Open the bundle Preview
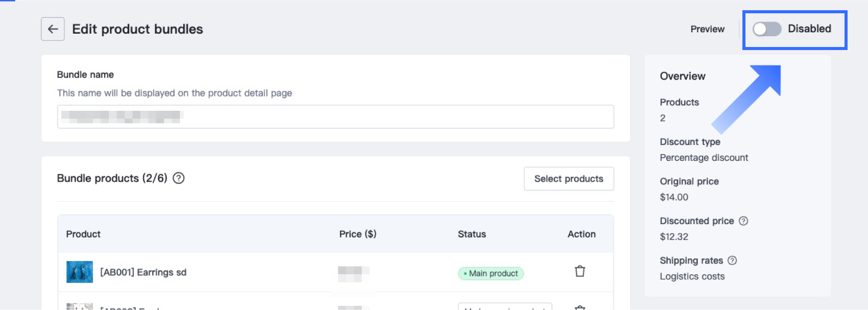868x310 pixels. tap(707, 29)
